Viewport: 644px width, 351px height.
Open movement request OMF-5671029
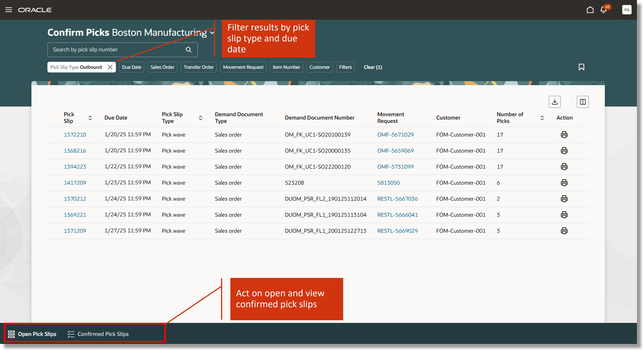tap(395, 134)
